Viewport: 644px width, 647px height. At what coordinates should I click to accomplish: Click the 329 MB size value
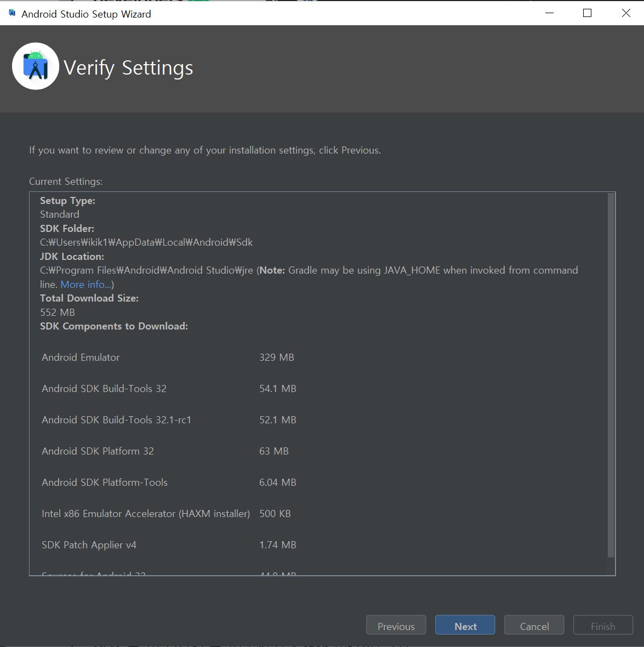pyautogui.click(x=276, y=357)
